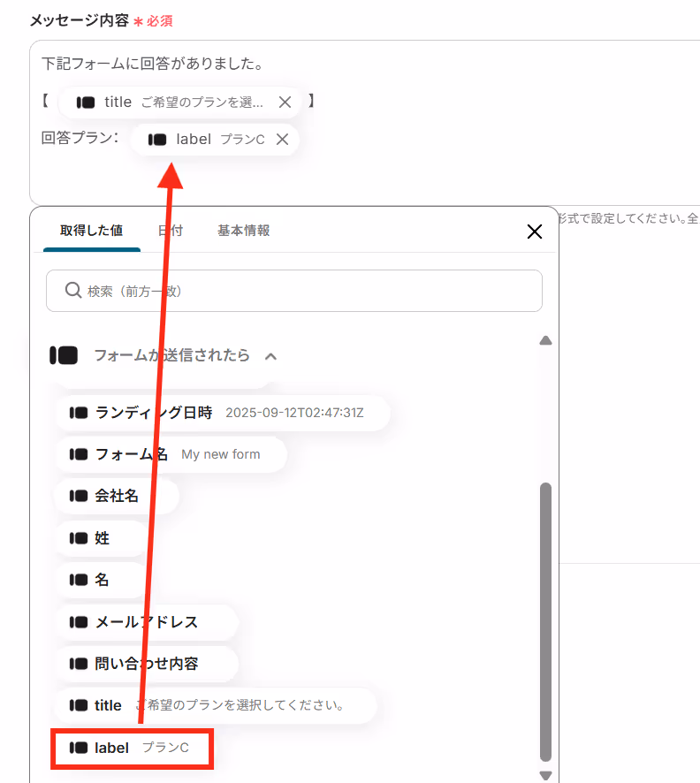Focus the 検索（前方一致）search field
Screen dimensions: 700x783
click(294, 291)
